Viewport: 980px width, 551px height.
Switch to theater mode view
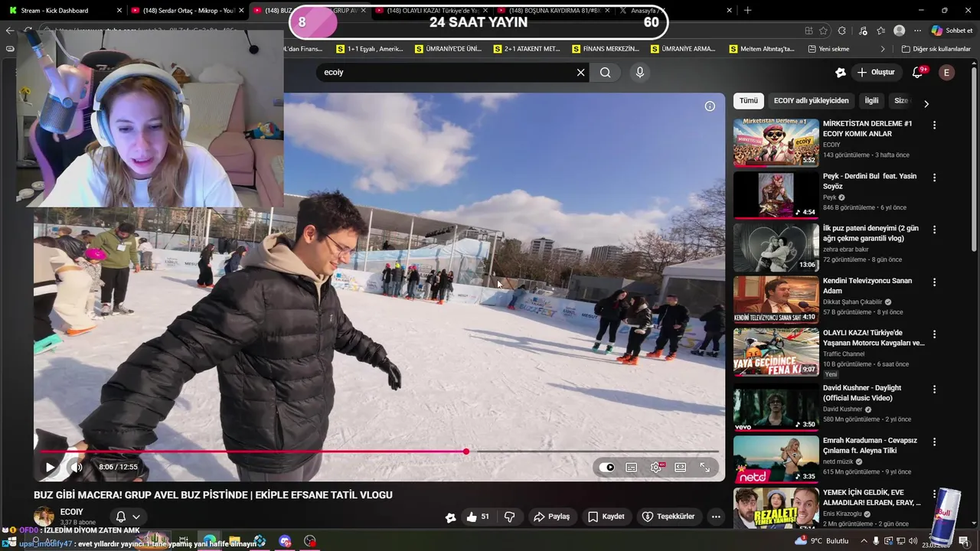(x=680, y=467)
